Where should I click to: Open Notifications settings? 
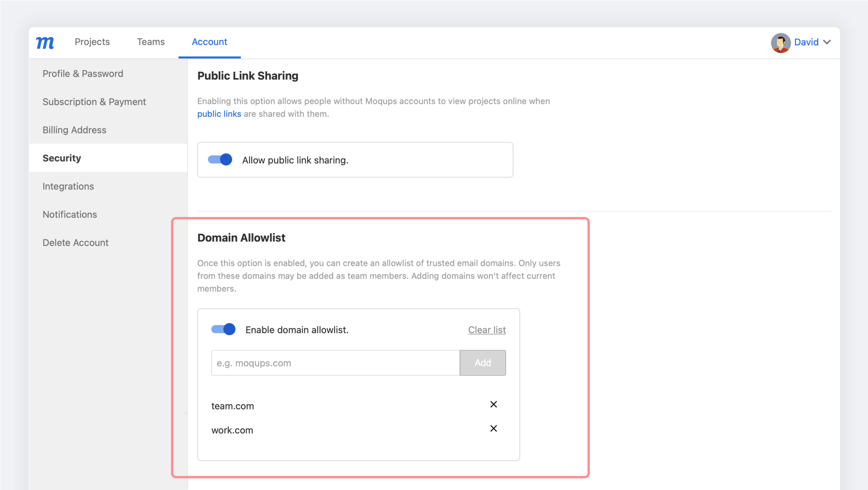pyautogui.click(x=70, y=215)
